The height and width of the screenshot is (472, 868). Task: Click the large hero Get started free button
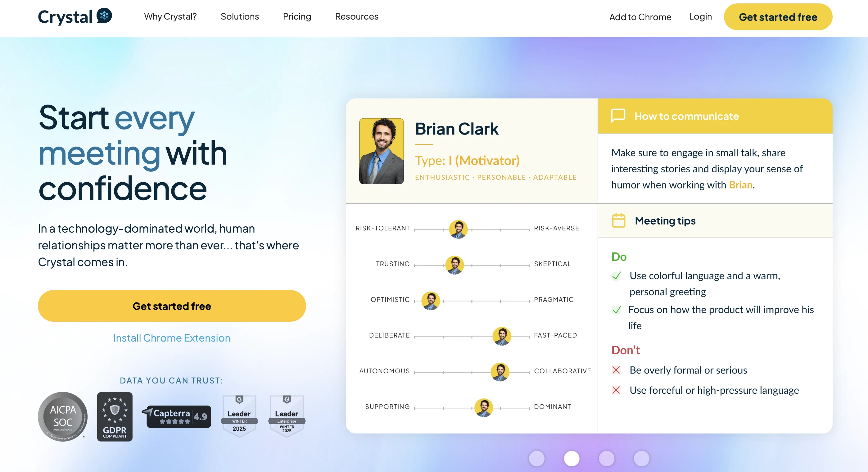coord(172,306)
